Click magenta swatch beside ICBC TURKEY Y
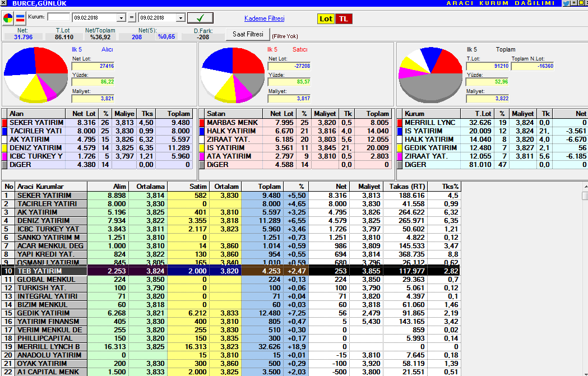The image size is (588, 376). [x=4, y=156]
